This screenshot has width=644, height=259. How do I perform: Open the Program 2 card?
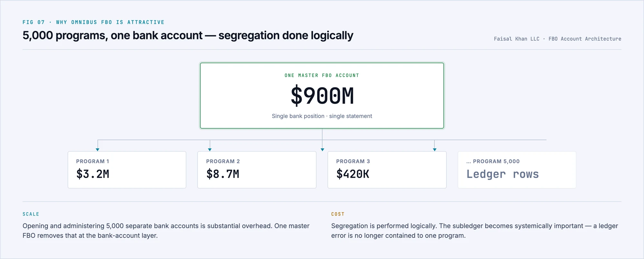pyautogui.click(x=257, y=170)
